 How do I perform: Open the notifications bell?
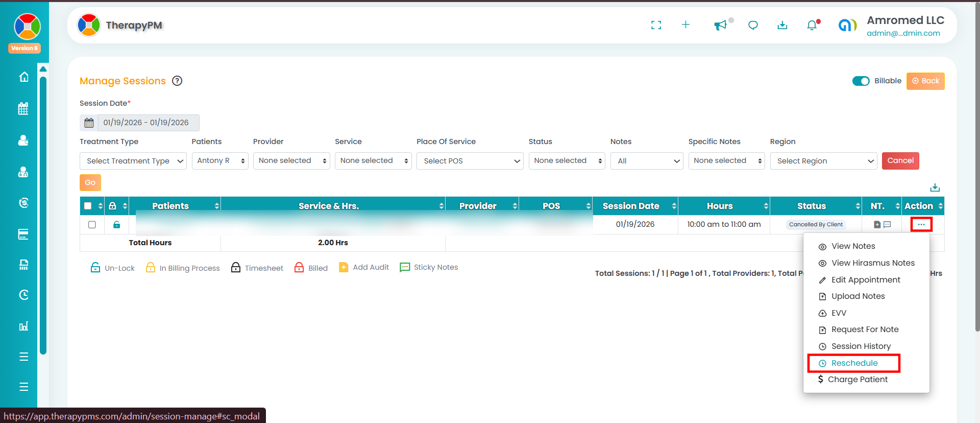[812, 25]
